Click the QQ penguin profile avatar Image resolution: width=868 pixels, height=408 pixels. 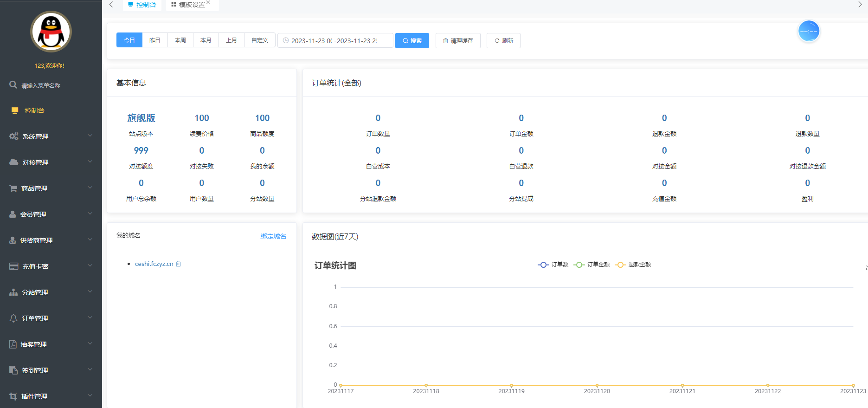click(x=51, y=32)
